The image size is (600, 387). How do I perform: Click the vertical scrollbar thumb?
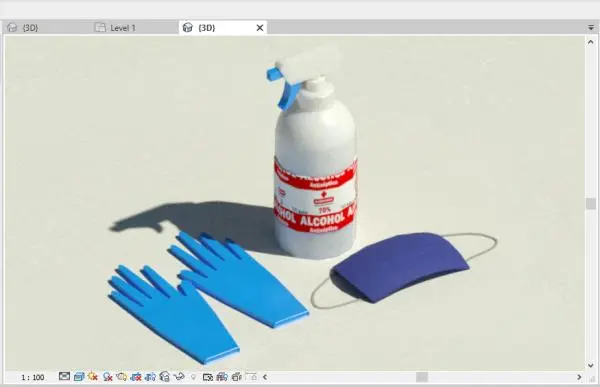591,204
